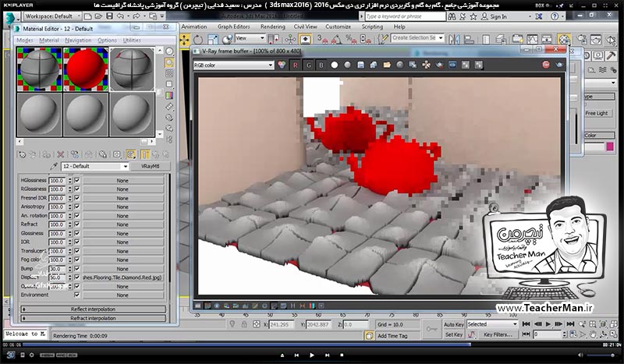624x364 pixels.
Task: Open the Create Selection Set dropdown
Action: pos(417,37)
